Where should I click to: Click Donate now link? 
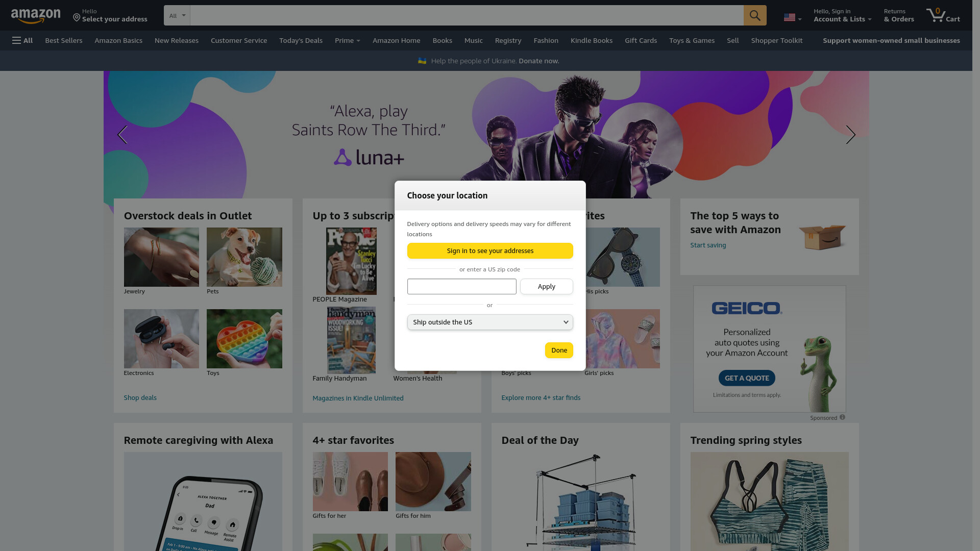[539, 61]
